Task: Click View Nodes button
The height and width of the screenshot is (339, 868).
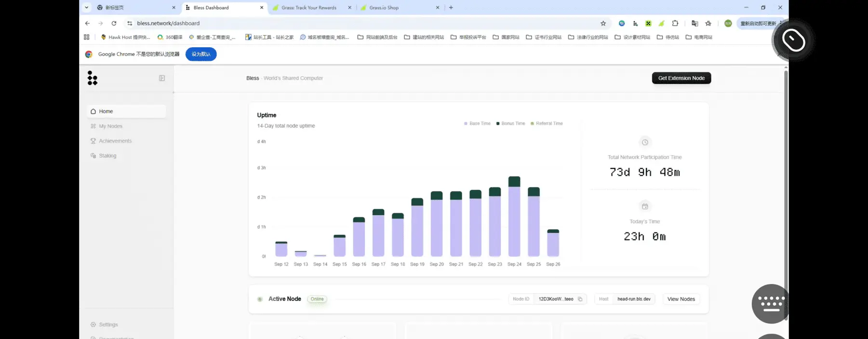Action: coord(681,299)
